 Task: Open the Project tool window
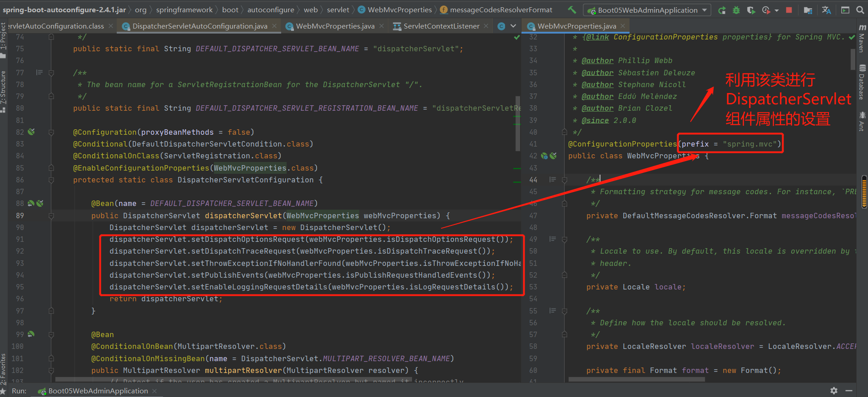coord(4,41)
